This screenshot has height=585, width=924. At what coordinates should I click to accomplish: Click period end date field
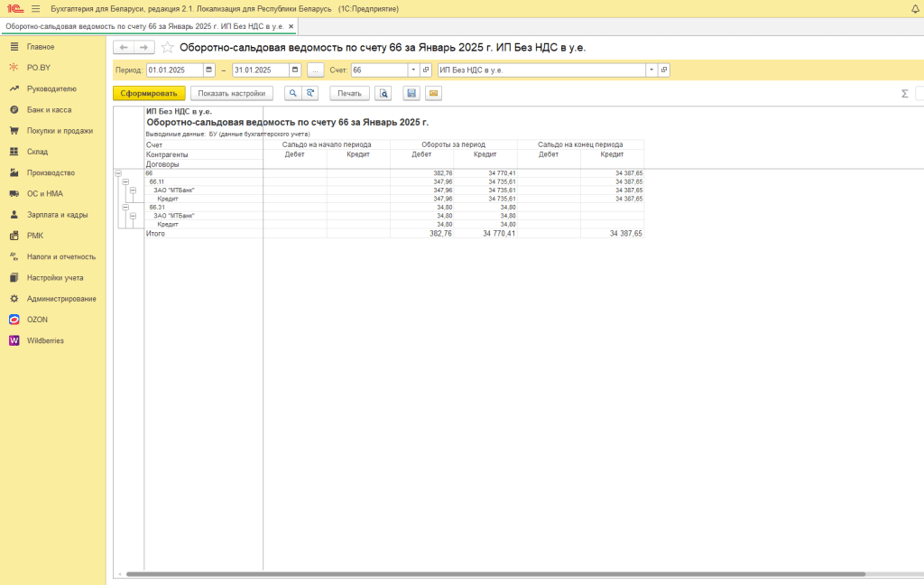261,70
